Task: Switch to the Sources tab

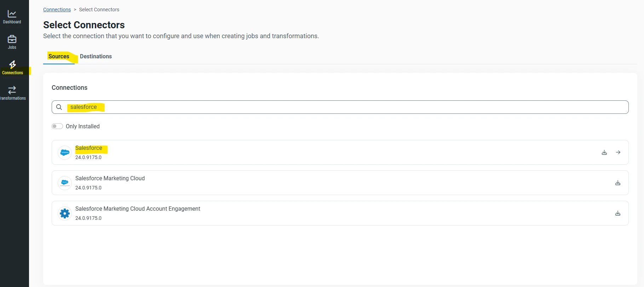Action: 59,56
